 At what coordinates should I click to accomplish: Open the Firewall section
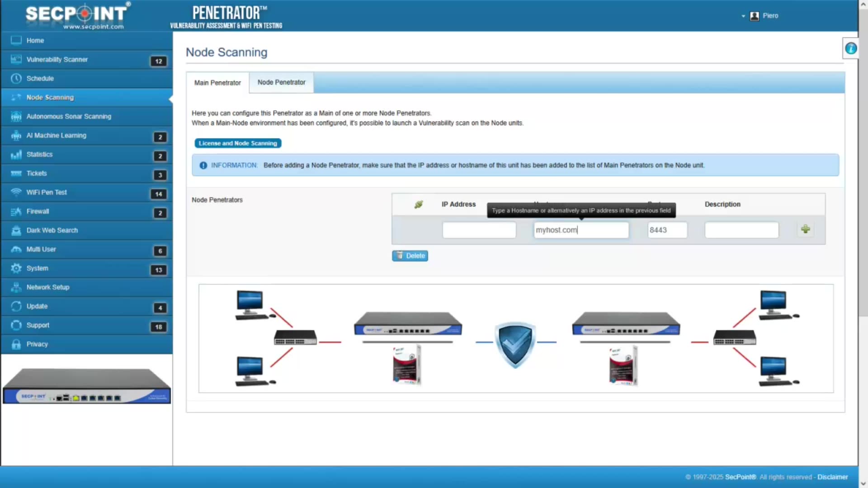pyautogui.click(x=38, y=211)
